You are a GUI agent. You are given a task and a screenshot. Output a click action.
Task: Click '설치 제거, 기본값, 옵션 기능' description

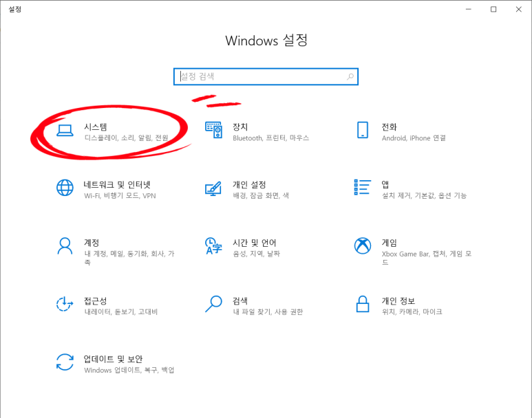point(424,196)
